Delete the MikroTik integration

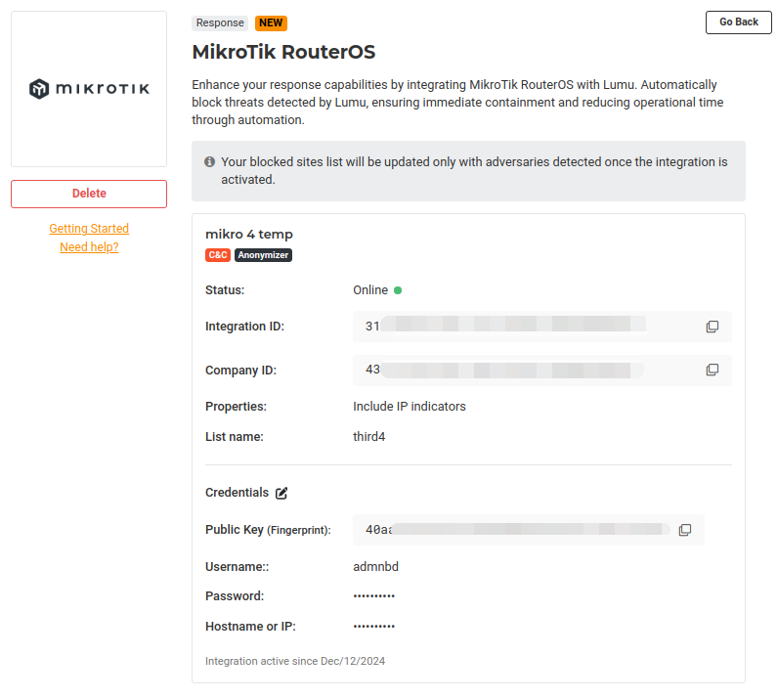89,194
